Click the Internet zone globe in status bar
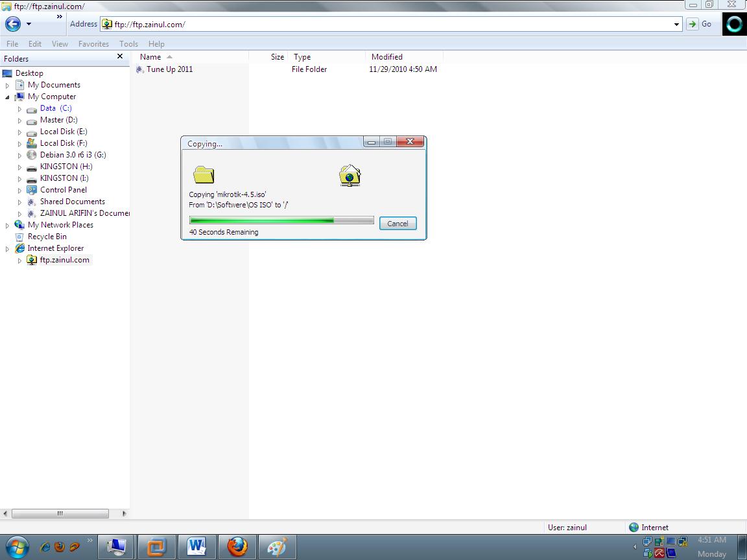Image resolution: width=747 pixels, height=560 pixels. [x=634, y=527]
